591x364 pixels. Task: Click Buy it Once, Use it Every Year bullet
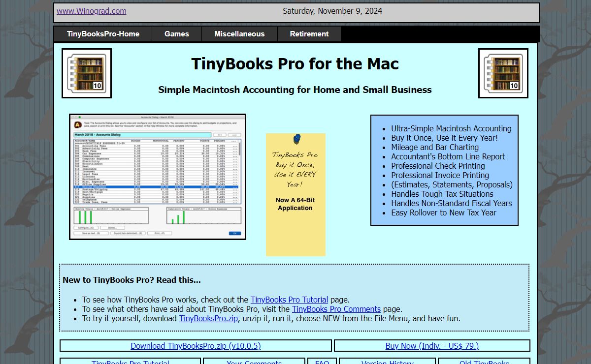tap(445, 138)
